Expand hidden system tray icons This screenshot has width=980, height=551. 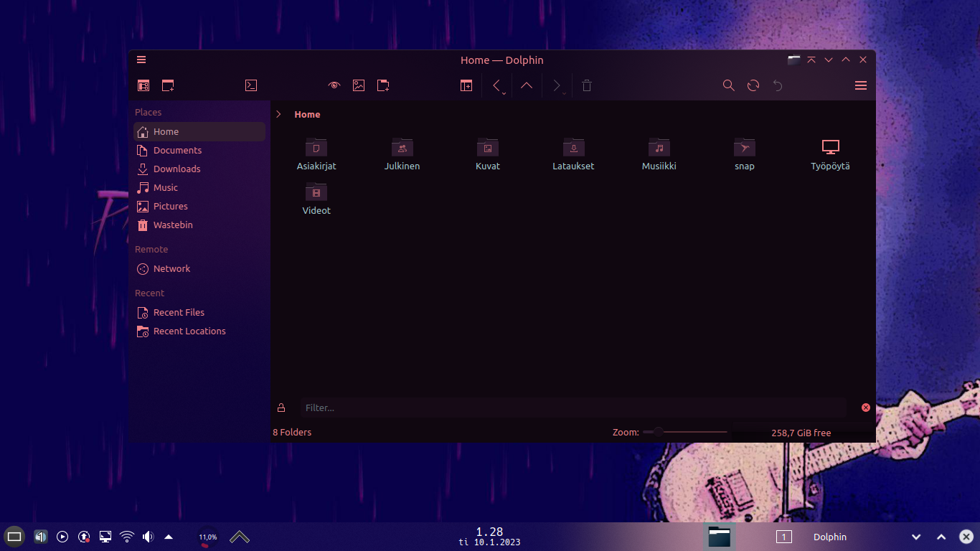(x=169, y=536)
